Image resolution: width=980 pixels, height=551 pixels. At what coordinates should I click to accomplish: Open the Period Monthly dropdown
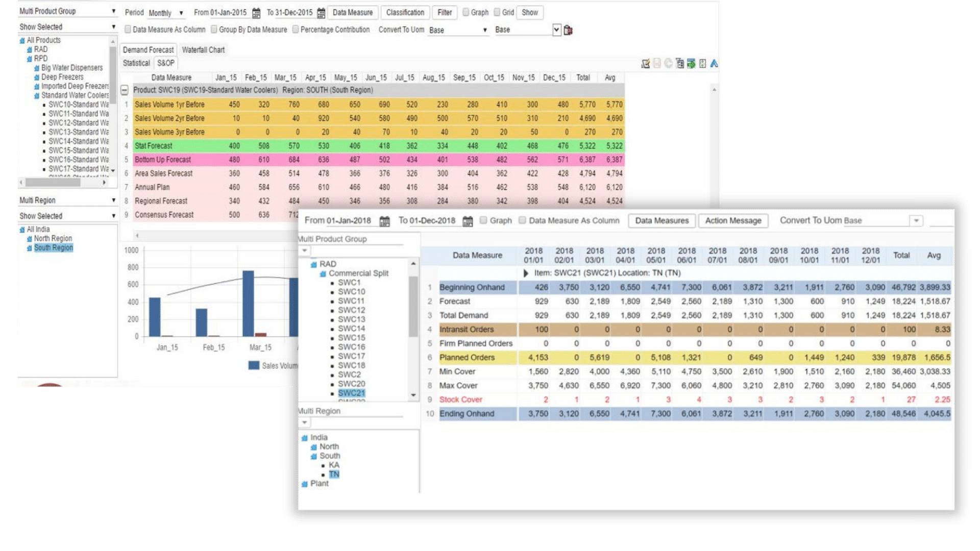166,13
